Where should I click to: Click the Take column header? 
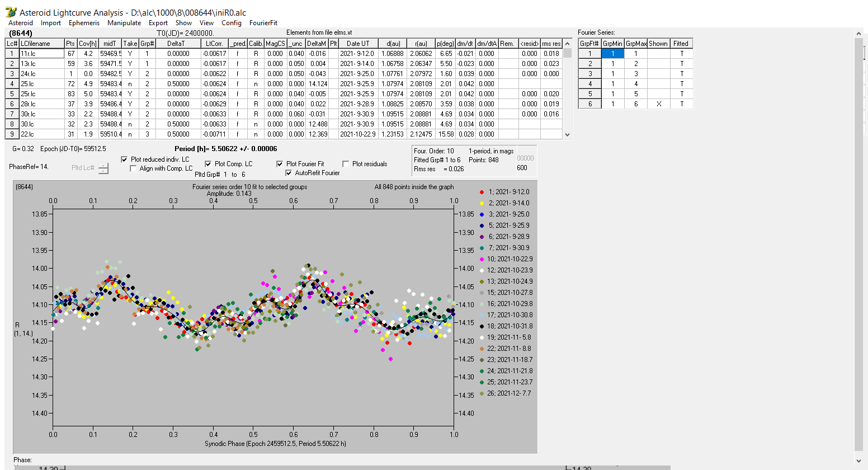coord(130,44)
